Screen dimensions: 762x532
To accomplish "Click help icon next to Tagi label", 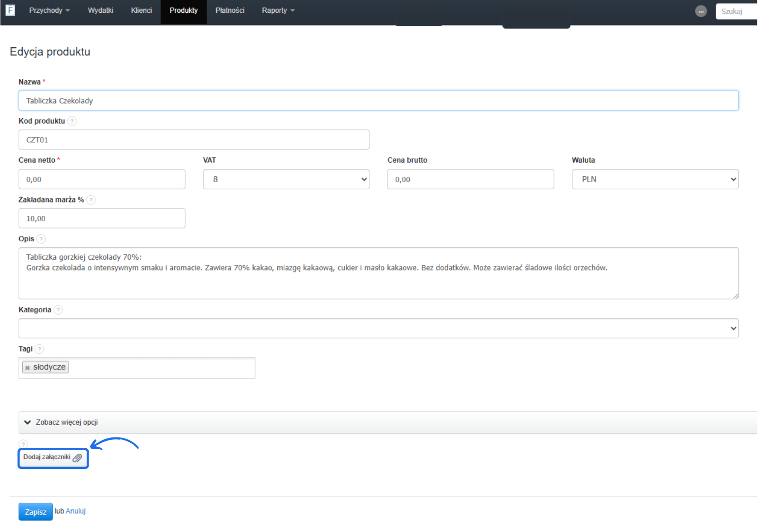I will click(x=39, y=349).
